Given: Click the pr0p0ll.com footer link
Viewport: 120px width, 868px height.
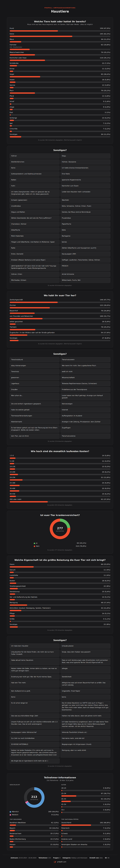Looking at the screenshot, I should 61,862.
